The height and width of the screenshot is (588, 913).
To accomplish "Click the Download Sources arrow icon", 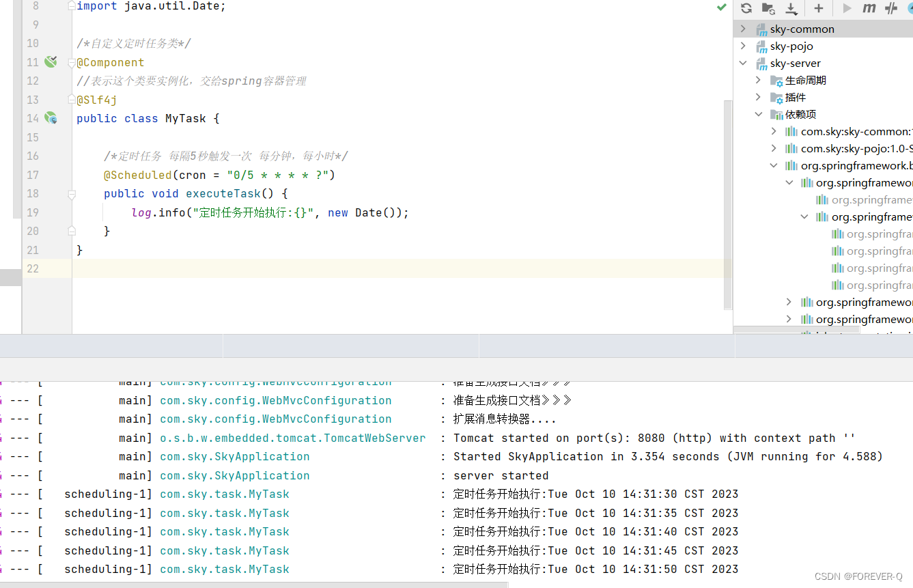I will pyautogui.click(x=791, y=8).
